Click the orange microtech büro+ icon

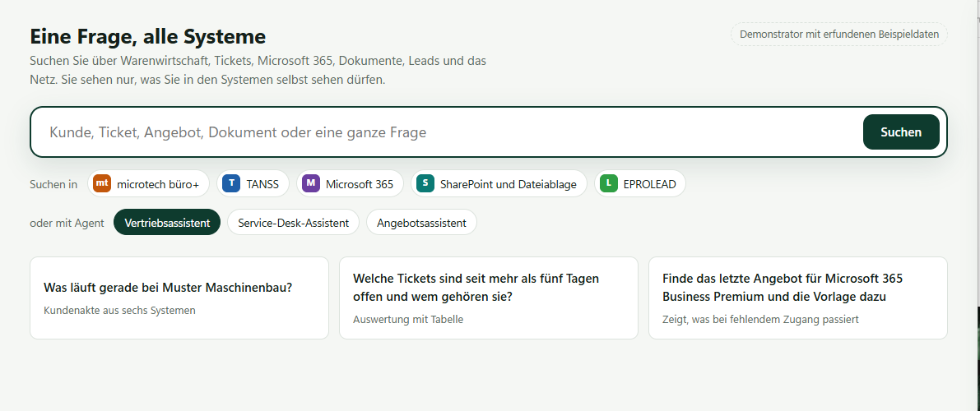pyautogui.click(x=102, y=183)
